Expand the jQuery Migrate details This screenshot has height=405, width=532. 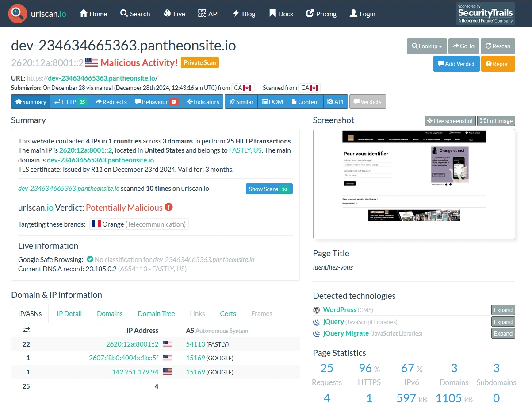pos(503,333)
